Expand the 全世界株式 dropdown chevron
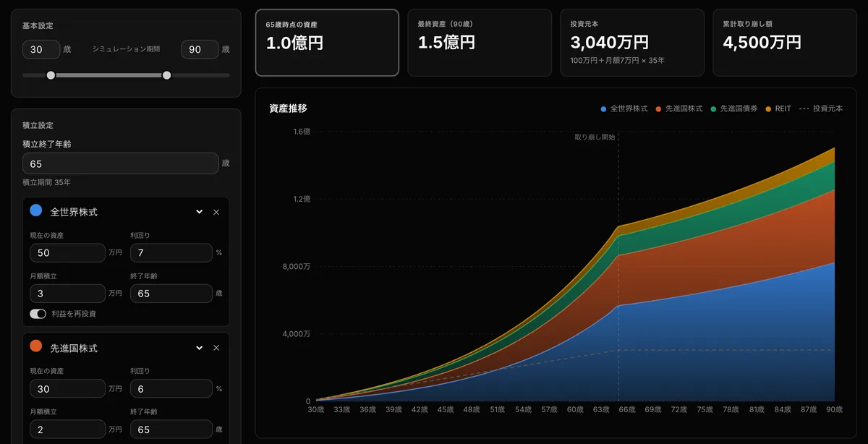 coord(200,212)
